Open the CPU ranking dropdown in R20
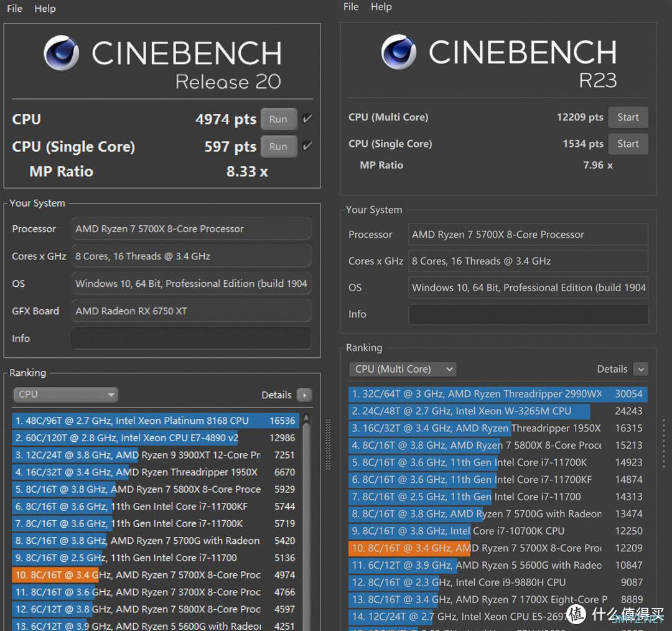This screenshot has height=631, width=672. [x=66, y=395]
